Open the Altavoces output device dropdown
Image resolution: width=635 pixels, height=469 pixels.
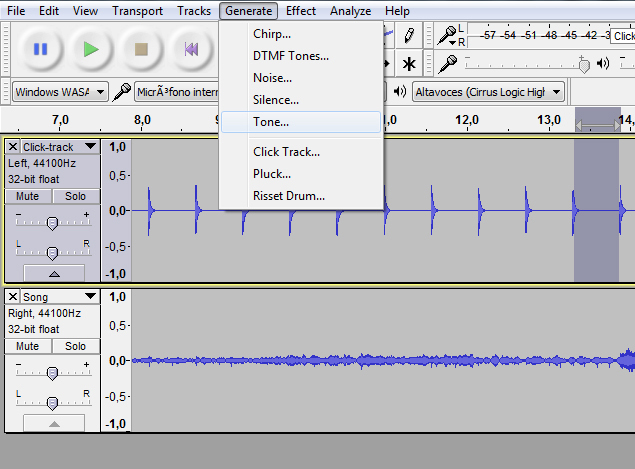tap(488, 92)
